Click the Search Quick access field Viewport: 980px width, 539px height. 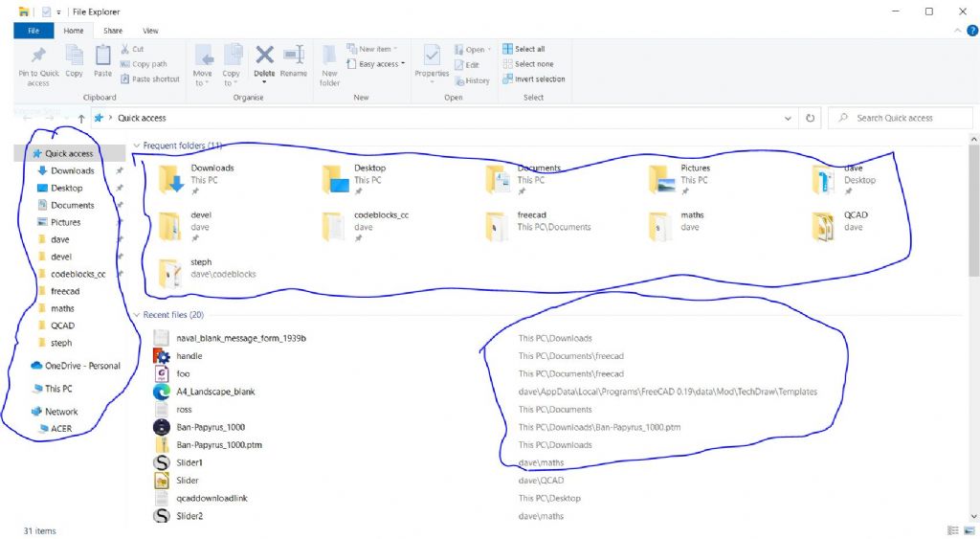tap(901, 118)
